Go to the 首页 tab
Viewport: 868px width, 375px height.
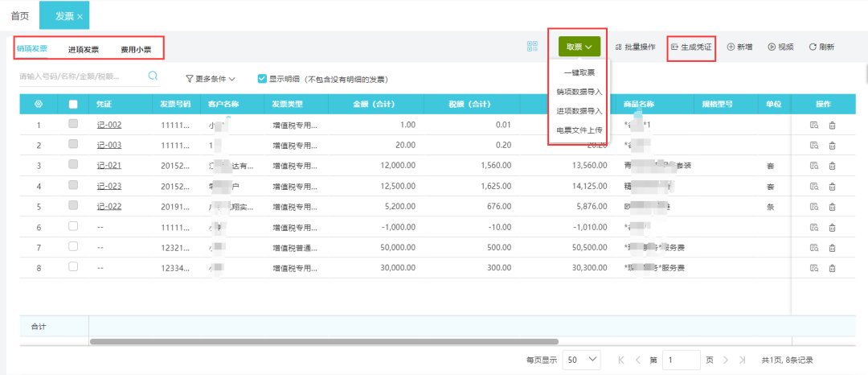coord(20,16)
